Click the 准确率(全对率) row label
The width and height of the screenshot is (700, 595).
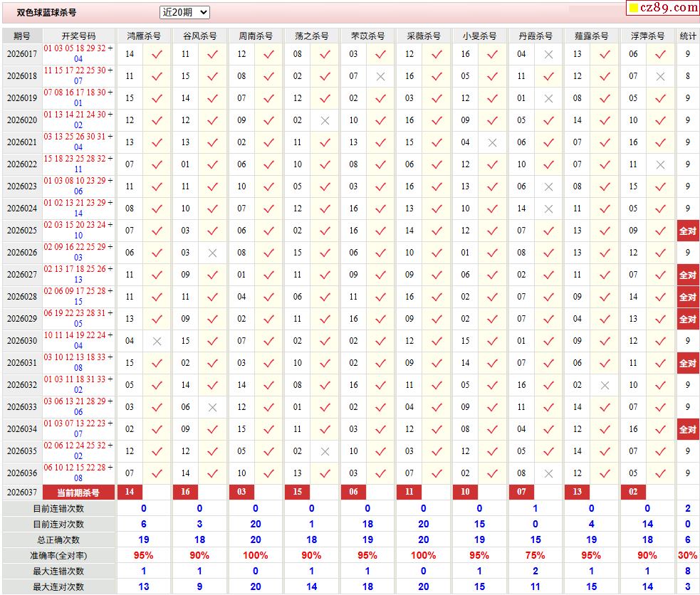tap(58, 555)
